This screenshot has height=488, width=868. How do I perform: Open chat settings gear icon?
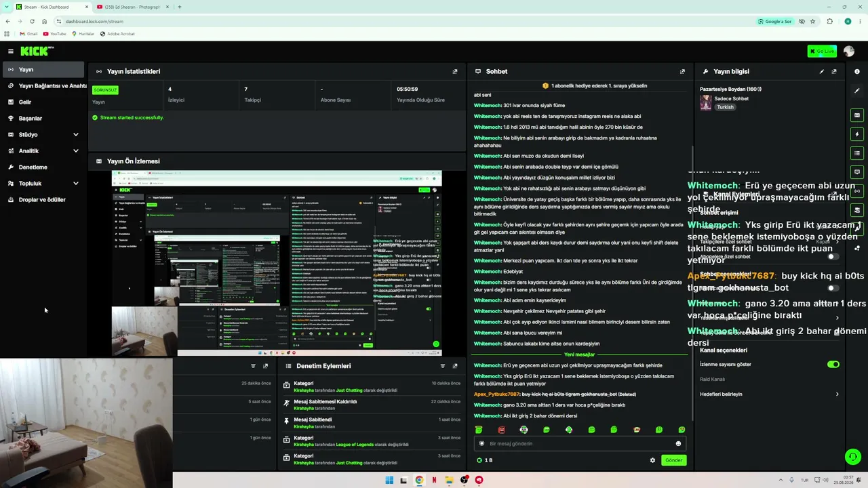[x=652, y=460]
